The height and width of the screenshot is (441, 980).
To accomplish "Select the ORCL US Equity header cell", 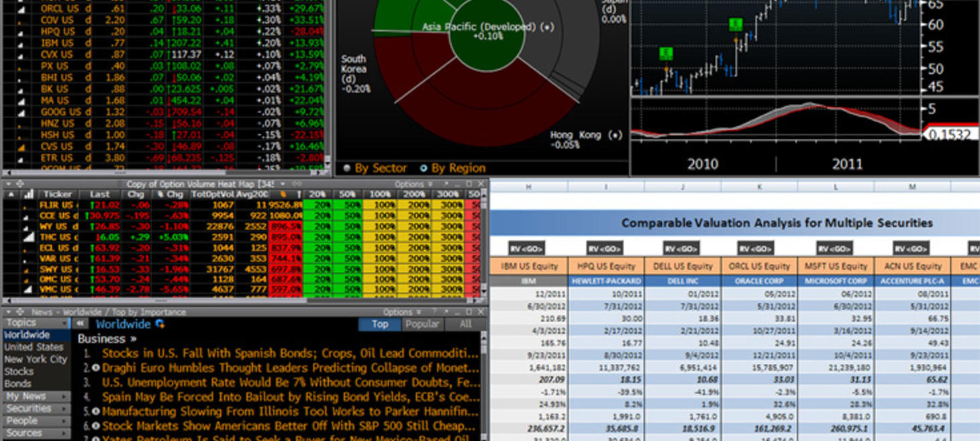I will [x=760, y=266].
